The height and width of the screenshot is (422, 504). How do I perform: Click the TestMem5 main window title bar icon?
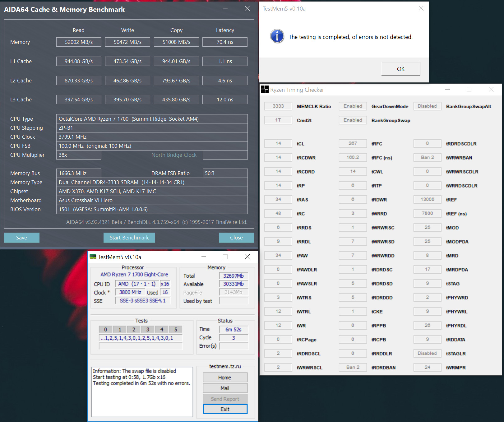[x=93, y=257]
